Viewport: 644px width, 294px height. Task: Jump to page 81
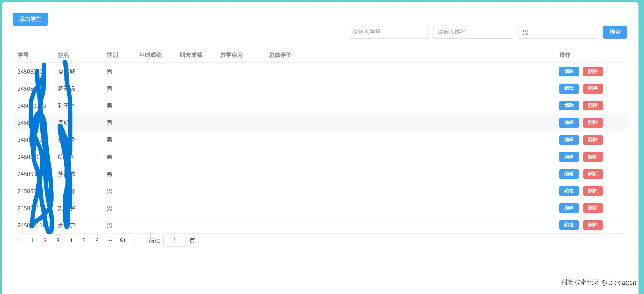[x=123, y=240]
